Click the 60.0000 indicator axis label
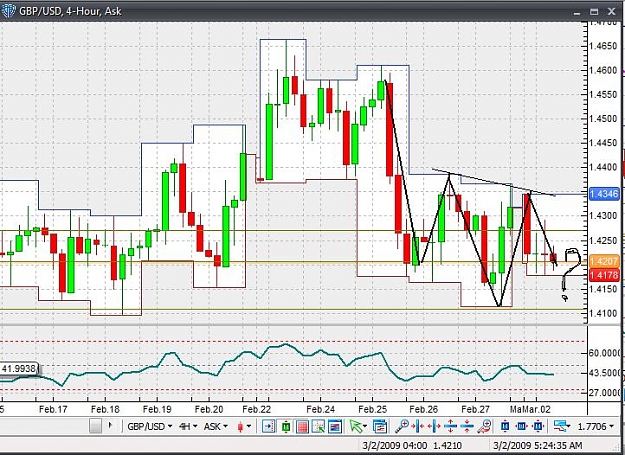625x455 pixels. tap(605, 353)
